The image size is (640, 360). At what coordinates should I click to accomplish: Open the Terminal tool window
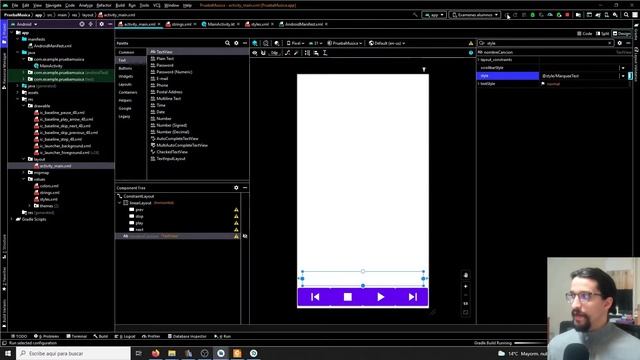click(76, 336)
